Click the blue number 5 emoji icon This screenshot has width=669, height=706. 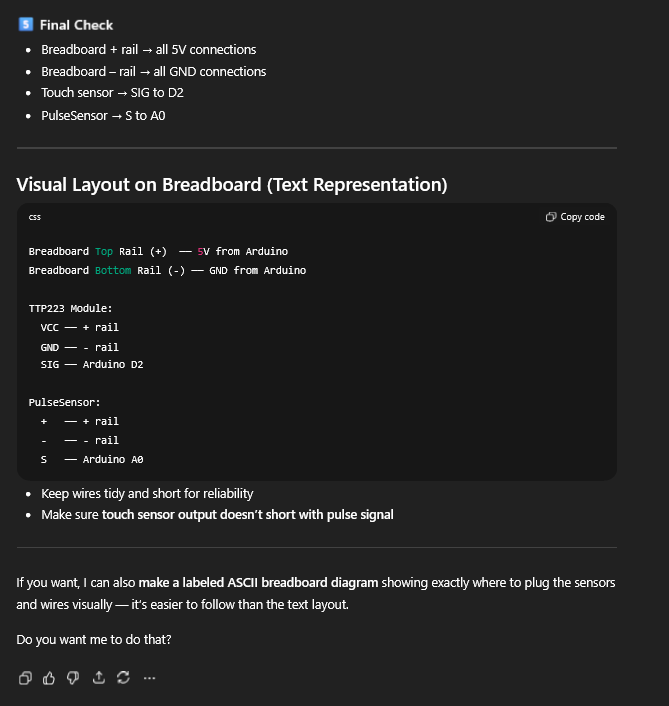[x=26, y=24]
